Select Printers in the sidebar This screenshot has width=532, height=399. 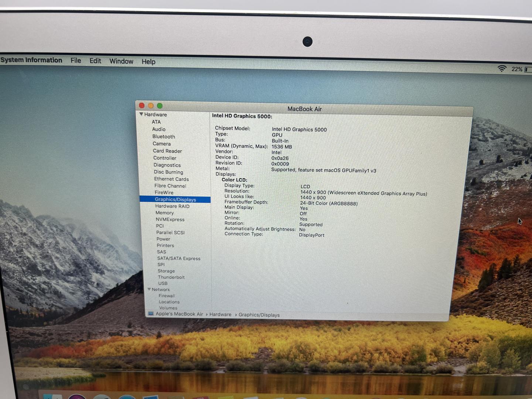165,245
